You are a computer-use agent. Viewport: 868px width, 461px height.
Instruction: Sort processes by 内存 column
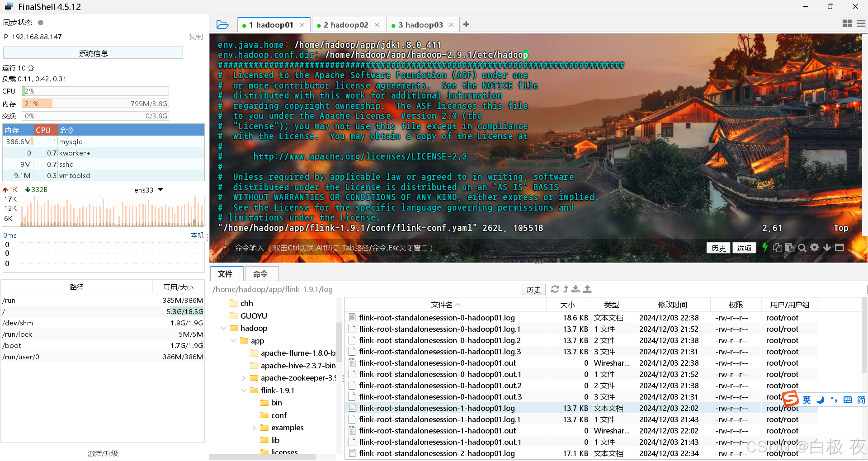[18, 130]
